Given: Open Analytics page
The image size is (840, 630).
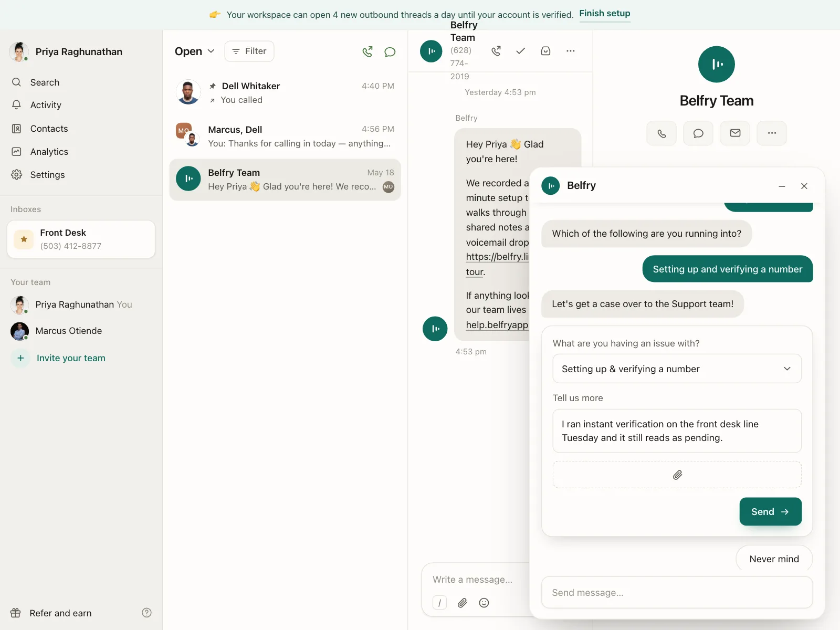Looking at the screenshot, I should [49, 152].
